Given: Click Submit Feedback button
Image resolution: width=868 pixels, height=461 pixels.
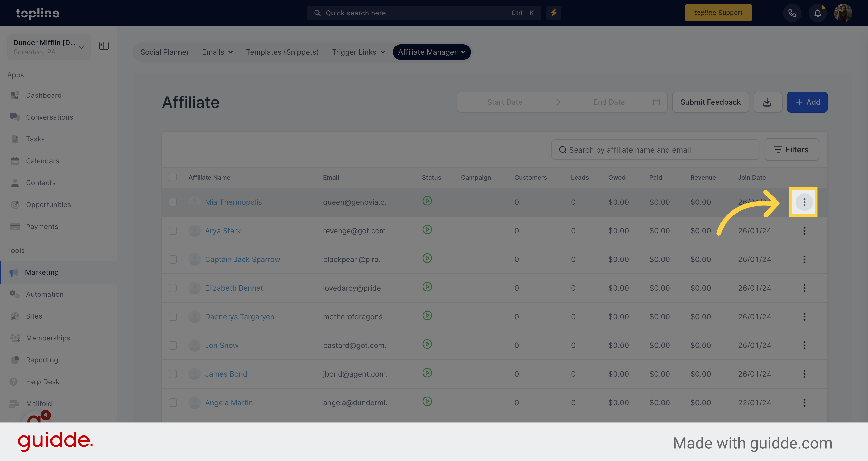Looking at the screenshot, I should pyautogui.click(x=710, y=102).
